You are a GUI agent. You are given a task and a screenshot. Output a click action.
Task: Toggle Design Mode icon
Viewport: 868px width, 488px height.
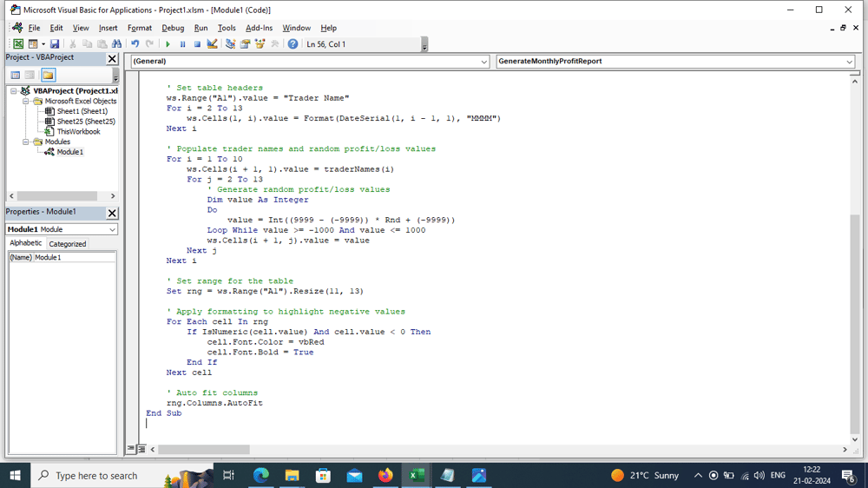(212, 43)
